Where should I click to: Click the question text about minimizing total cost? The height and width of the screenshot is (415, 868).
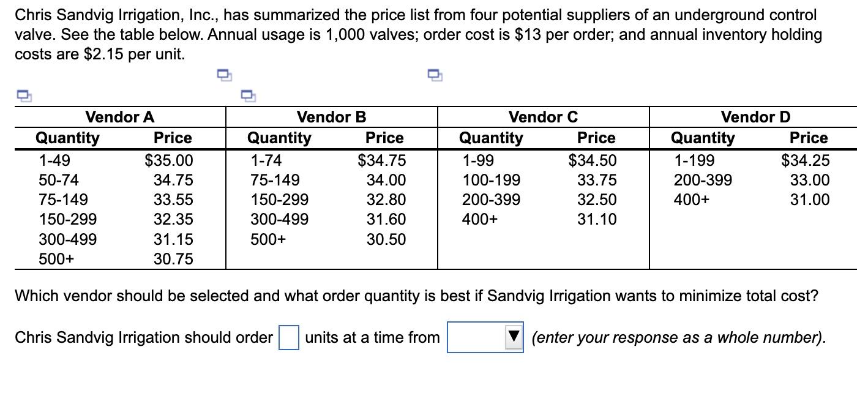(x=417, y=296)
